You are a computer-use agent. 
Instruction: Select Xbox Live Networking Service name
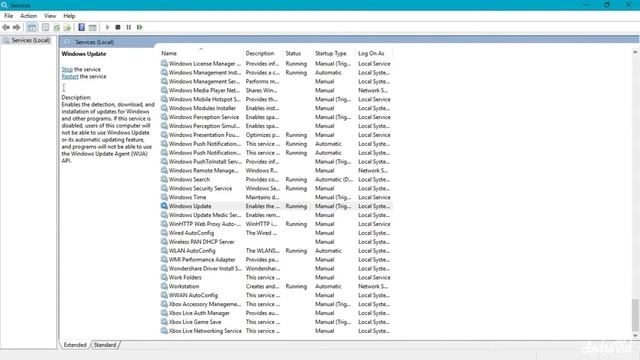[x=205, y=331]
